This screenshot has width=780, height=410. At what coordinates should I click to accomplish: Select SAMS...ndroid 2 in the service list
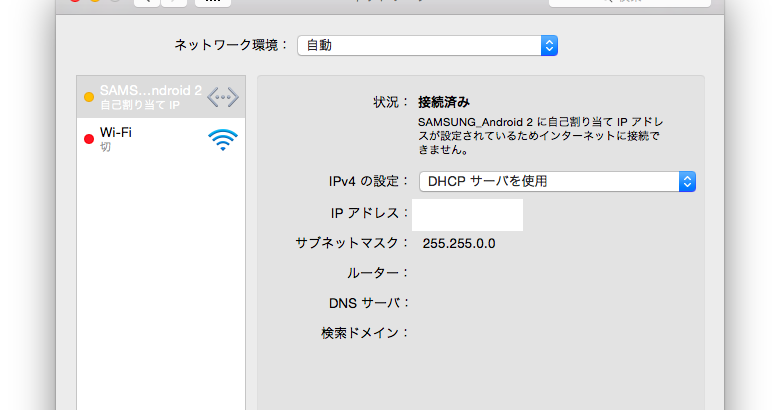[161, 97]
